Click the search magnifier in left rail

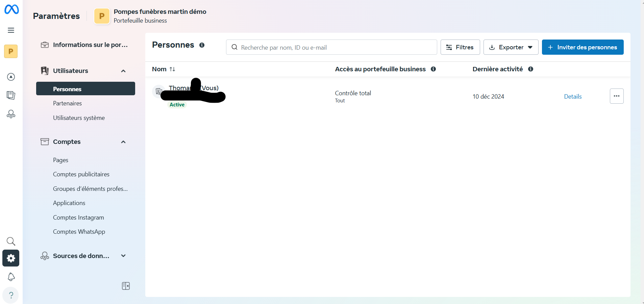coord(11,241)
